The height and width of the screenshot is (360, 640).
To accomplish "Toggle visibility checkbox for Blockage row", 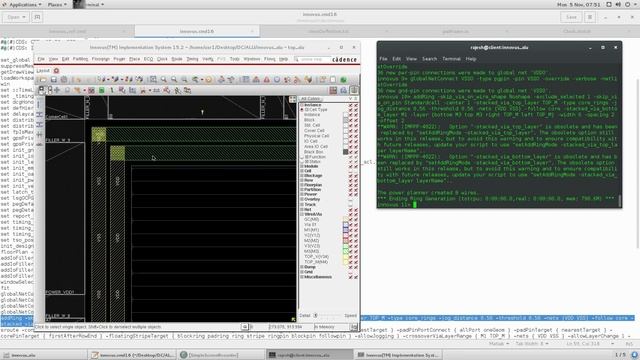I will pos(350,176).
